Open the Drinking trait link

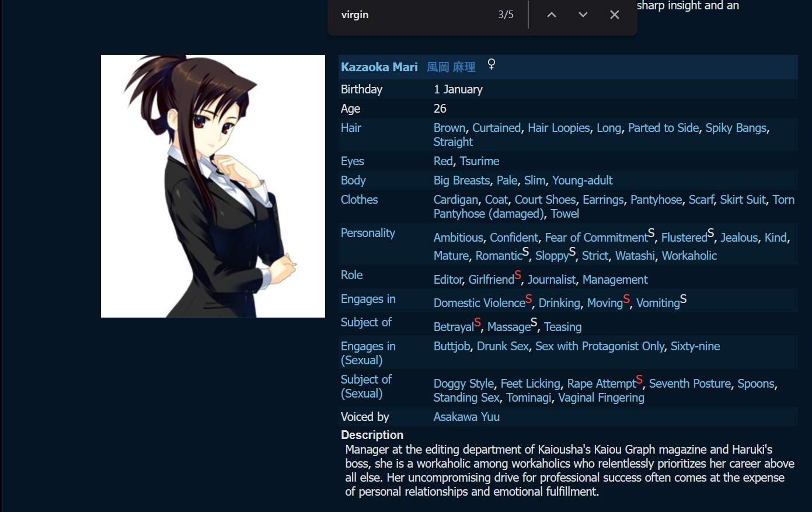(x=560, y=303)
